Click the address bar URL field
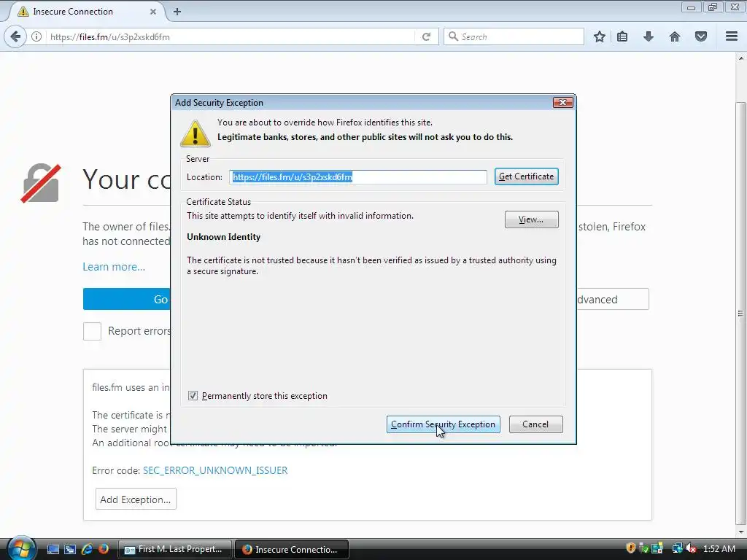The image size is (747, 560). [x=231, y=36]
